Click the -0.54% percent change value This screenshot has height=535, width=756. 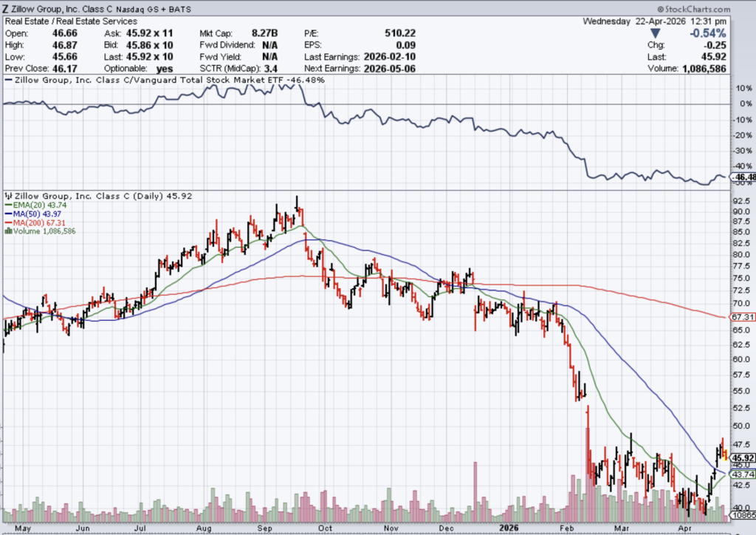click(x=708, y=33)
